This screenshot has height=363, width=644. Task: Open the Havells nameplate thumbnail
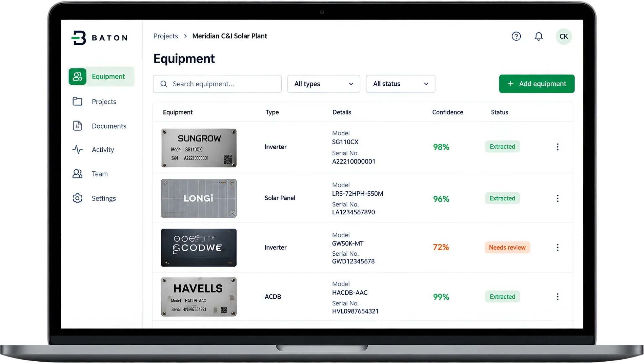(x=199, y=297)
